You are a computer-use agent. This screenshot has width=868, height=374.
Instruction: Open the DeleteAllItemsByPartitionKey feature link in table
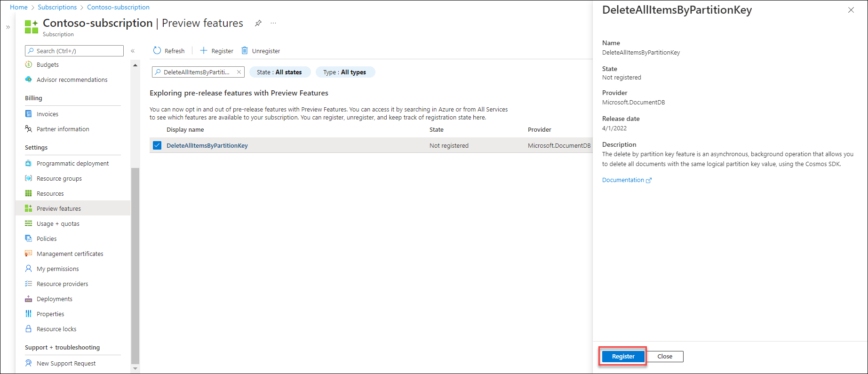tap(207, 145)
